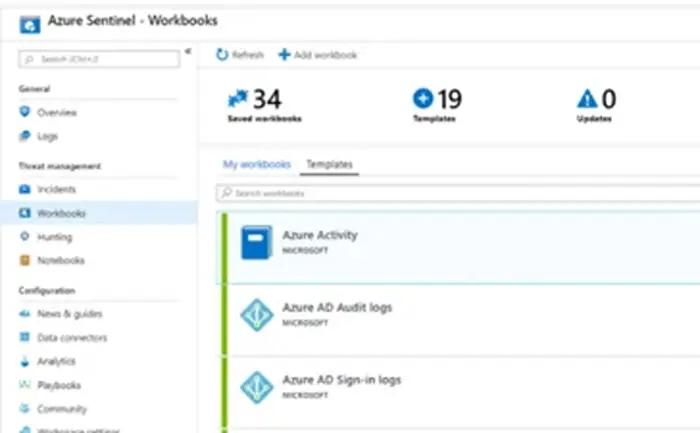This screenshot has height=433, width=700.
Task: Click the Workbooks sidebar icon
Action: [x=25, y=213]
